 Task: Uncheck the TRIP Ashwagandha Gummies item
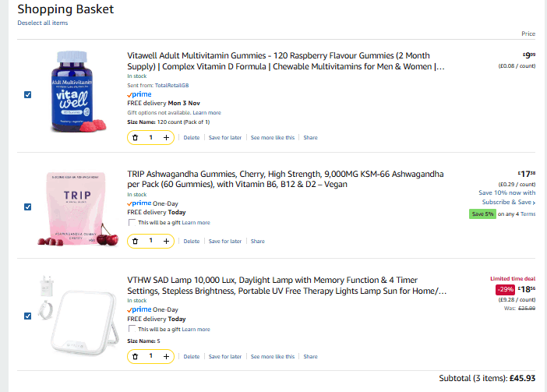28,207
